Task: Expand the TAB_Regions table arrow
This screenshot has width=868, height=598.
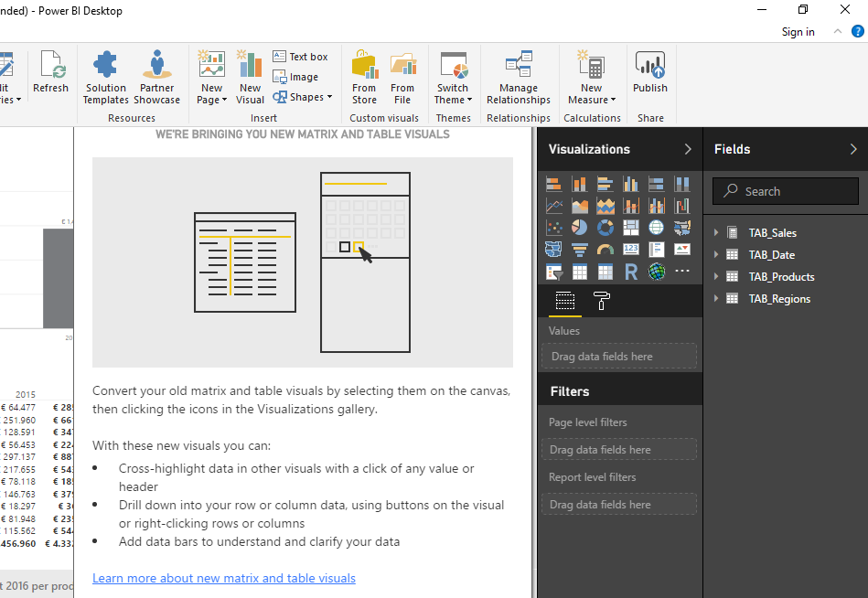Action: coord(716,299)
